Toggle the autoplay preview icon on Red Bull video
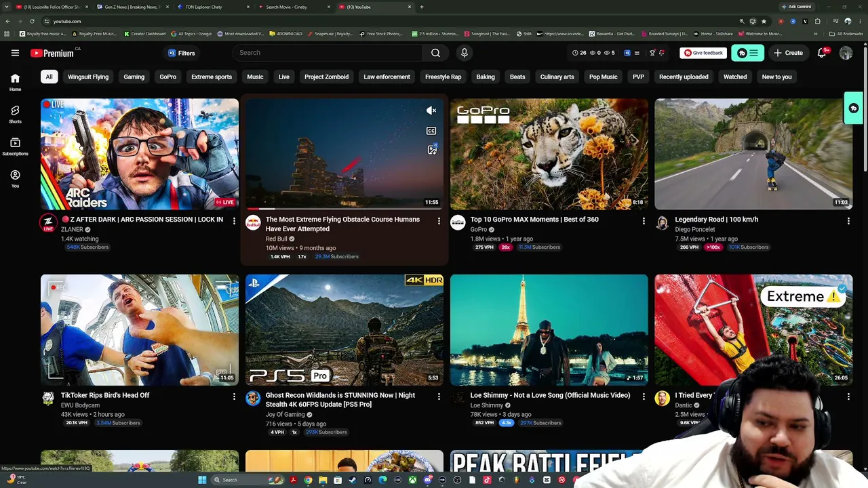The width and height of the screenshot is (868, 488). [432, 150]
